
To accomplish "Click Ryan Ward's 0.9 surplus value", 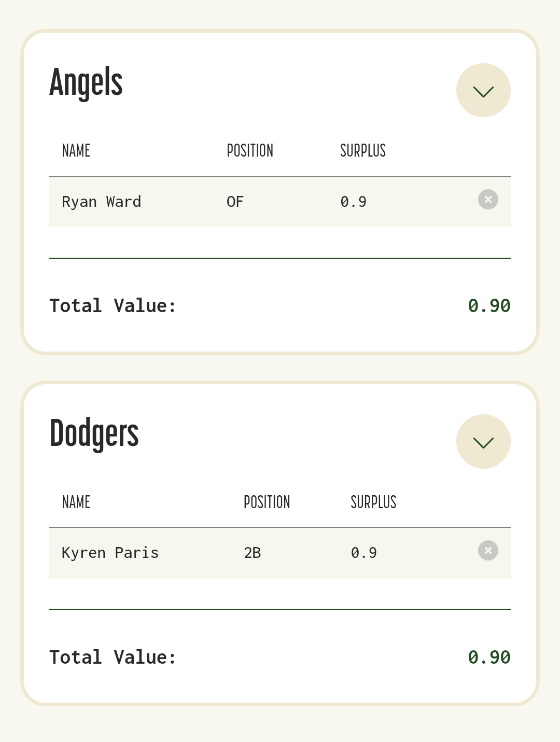I will 354,202.
